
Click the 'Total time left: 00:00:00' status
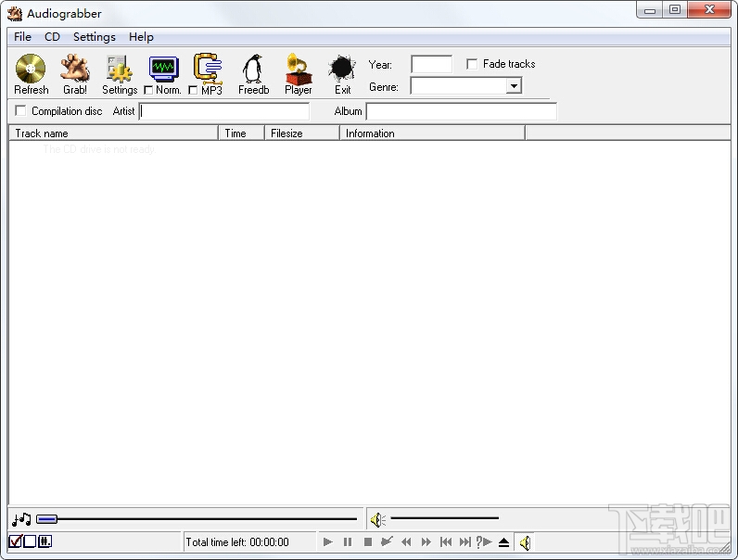(x=237, y=542)
